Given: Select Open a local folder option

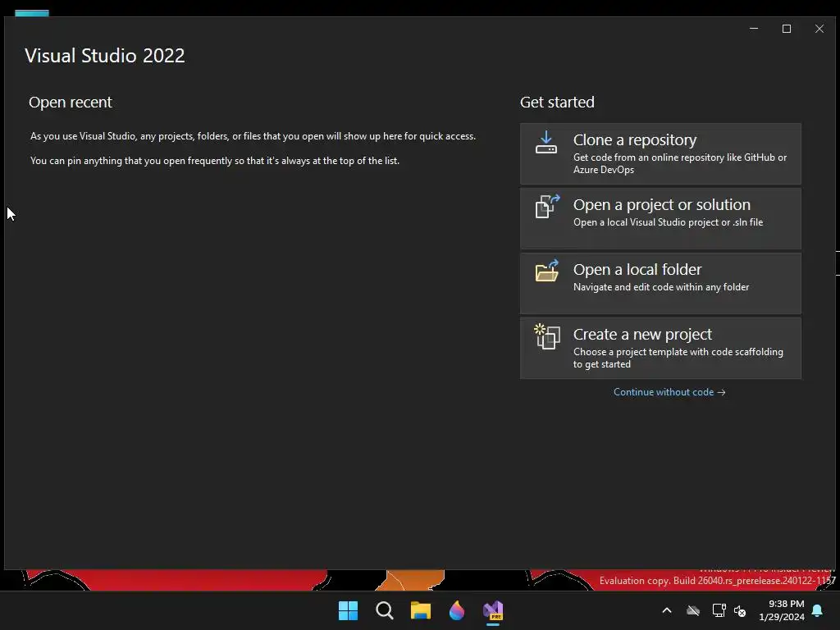Looking at the screenshot, I should click(x=660, y=283).
